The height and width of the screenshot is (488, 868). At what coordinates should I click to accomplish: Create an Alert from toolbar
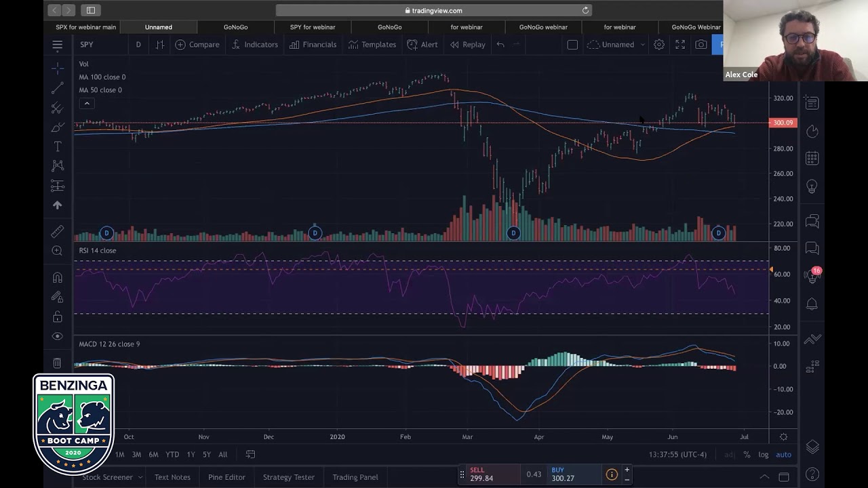point(422,45)
